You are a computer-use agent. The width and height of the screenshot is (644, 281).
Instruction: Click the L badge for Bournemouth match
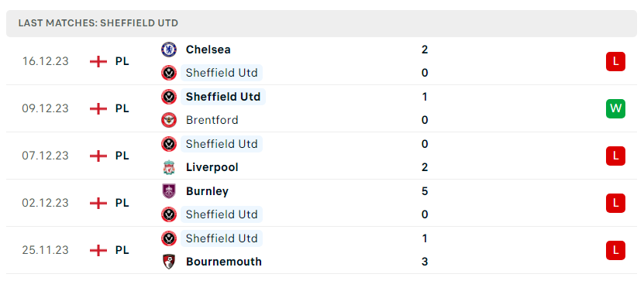click(615, 250)
